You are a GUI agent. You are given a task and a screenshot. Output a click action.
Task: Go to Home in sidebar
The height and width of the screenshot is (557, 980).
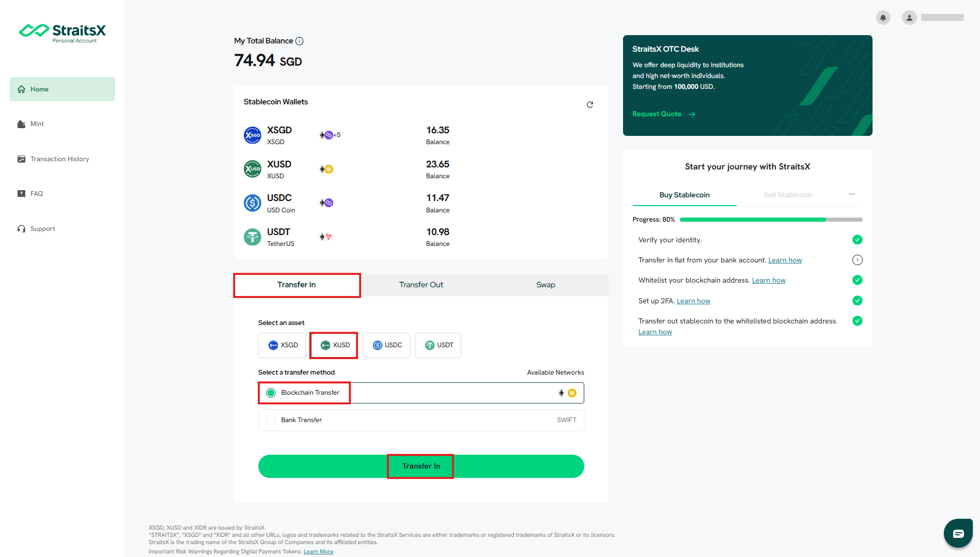63,89
